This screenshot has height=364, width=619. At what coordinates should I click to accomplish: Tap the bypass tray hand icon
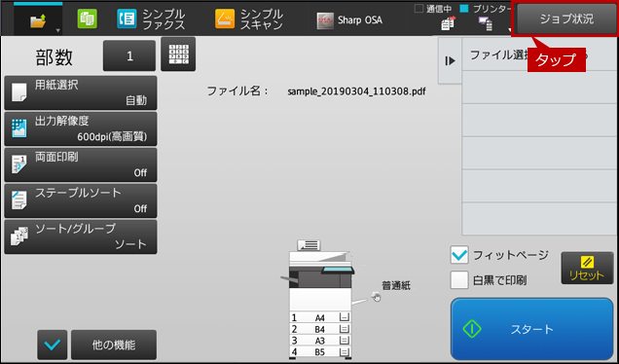click(x=376, y=297)
